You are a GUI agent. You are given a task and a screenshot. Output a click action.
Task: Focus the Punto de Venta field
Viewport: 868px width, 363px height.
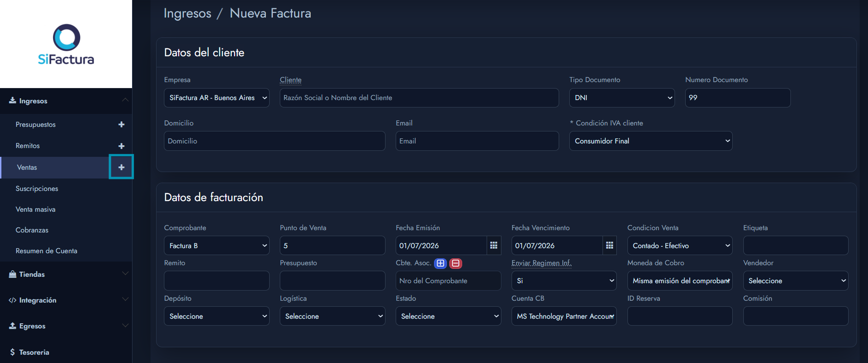332,245
